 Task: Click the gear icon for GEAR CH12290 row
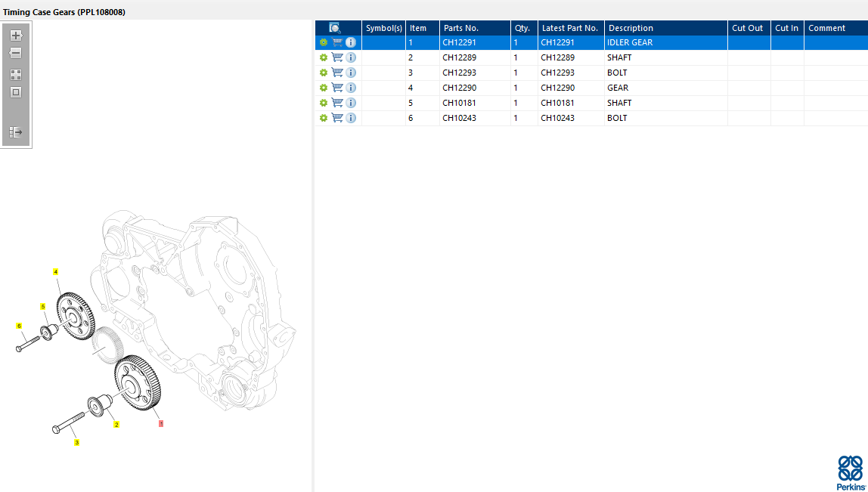(x=324, y=88)
